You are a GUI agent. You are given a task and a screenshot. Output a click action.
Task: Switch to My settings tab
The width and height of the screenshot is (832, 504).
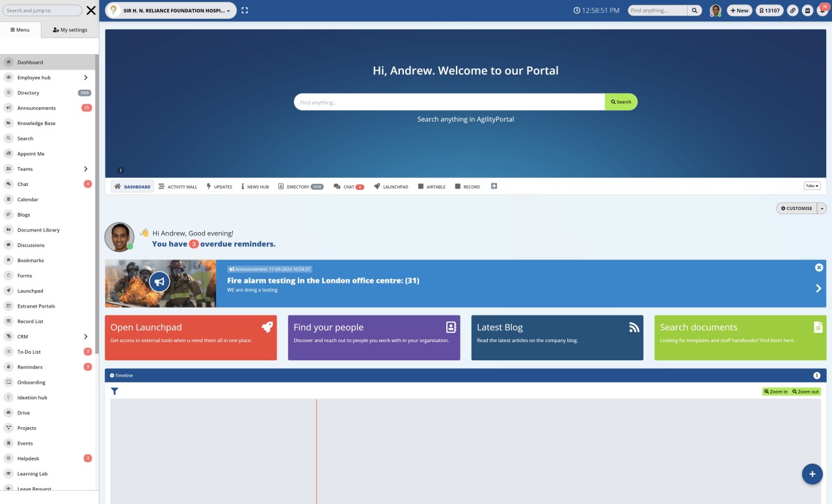[70, 30]
